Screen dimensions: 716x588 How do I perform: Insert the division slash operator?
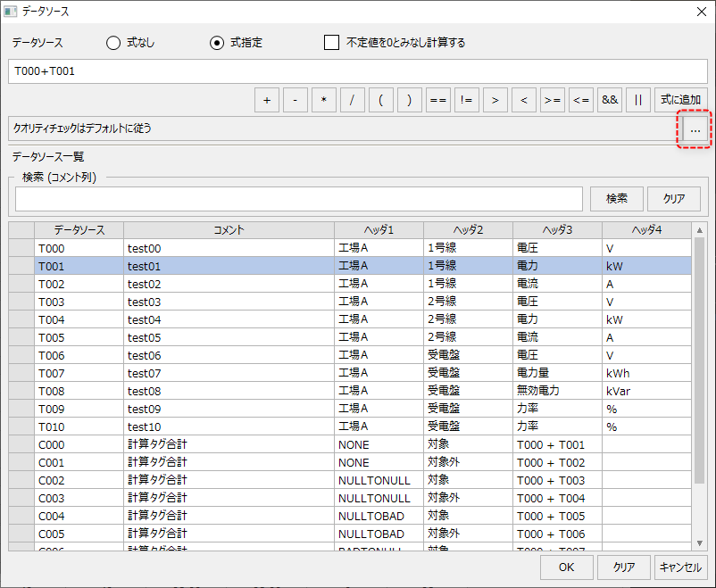coord(352,100)
